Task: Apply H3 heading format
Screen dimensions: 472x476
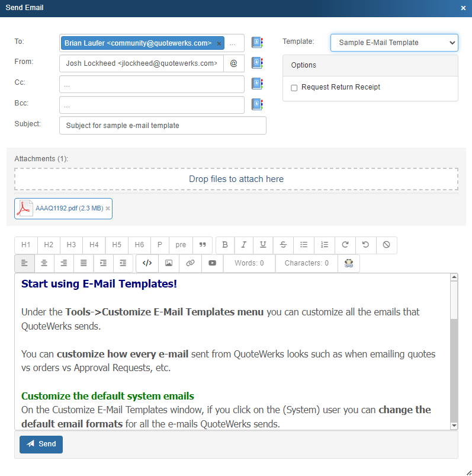Action: tap(71, 245)
